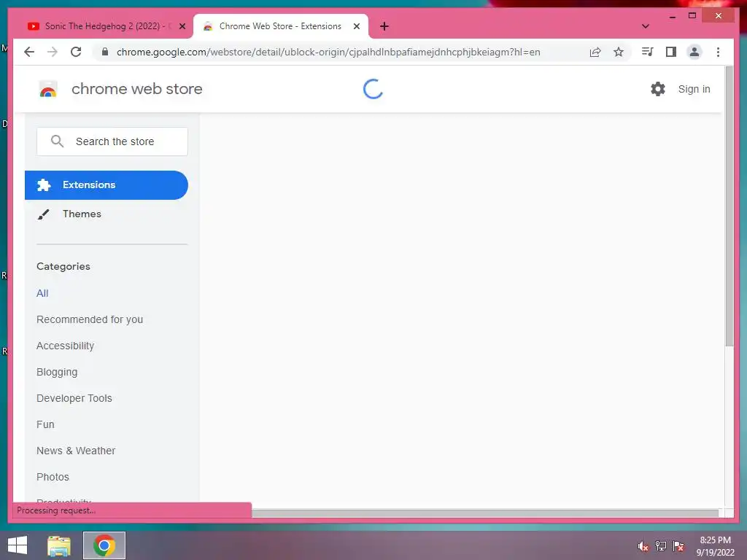
Task: Choose the All category
Action: click(x=42, y=293)
